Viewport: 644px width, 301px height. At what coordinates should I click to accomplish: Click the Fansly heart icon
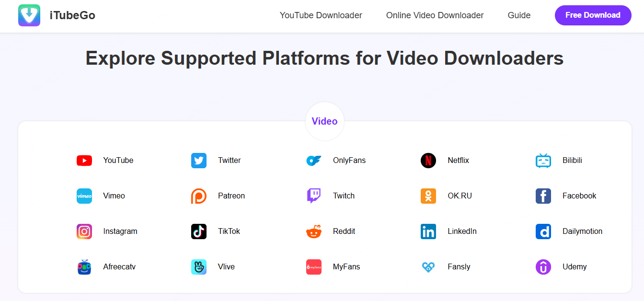[x=428, y=267]
